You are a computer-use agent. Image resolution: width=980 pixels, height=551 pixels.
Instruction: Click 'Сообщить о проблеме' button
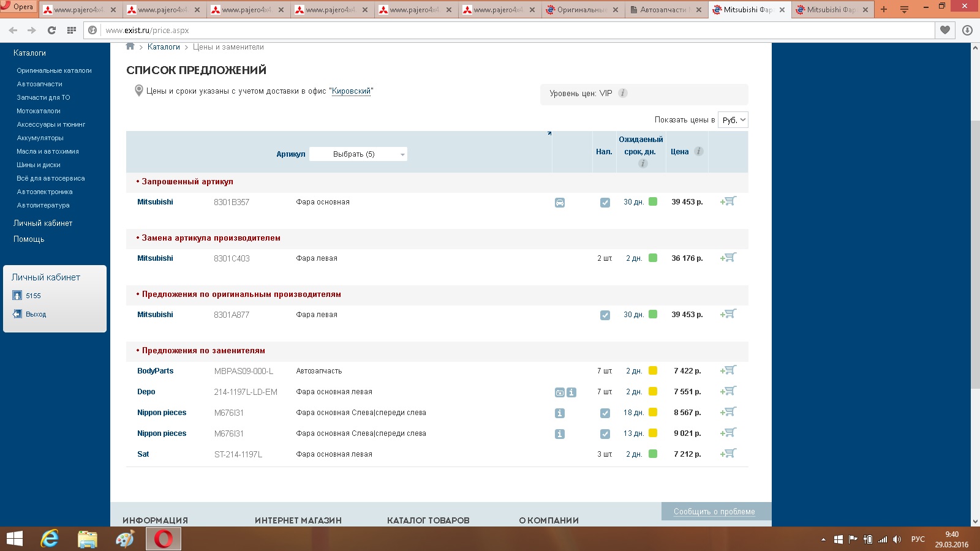point(714,511)
